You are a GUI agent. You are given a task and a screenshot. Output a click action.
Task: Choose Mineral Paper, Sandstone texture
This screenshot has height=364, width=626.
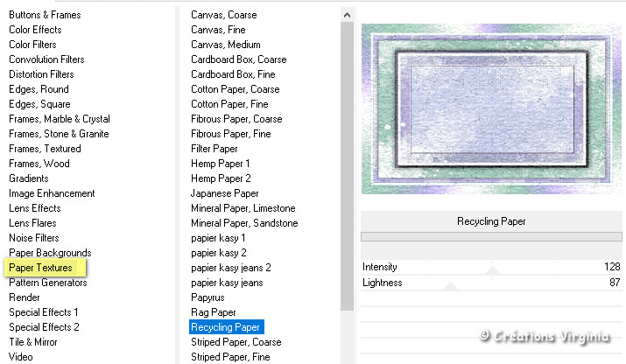point(244,223)
